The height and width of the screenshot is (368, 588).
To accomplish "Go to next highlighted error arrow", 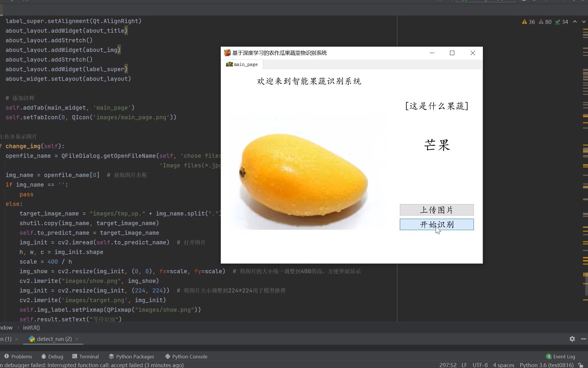I will 584,22.
